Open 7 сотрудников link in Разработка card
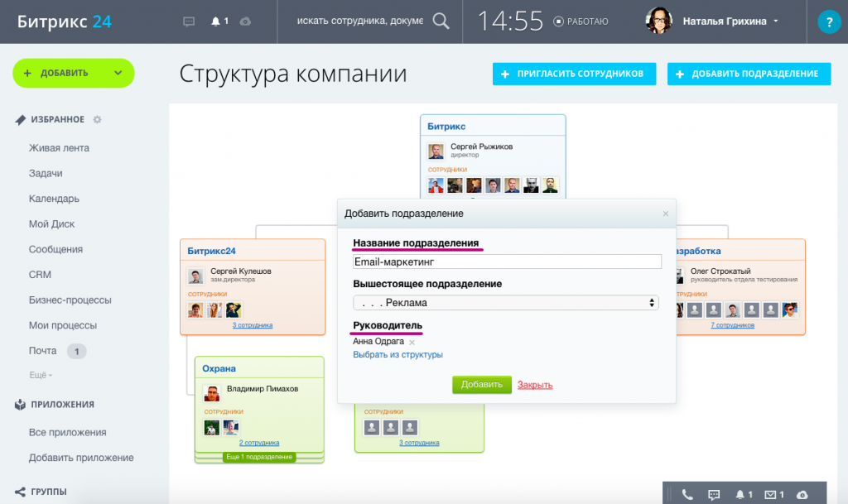Image resolution: width=848 pixels, height=504 pixels. click(x=732, y=325)
